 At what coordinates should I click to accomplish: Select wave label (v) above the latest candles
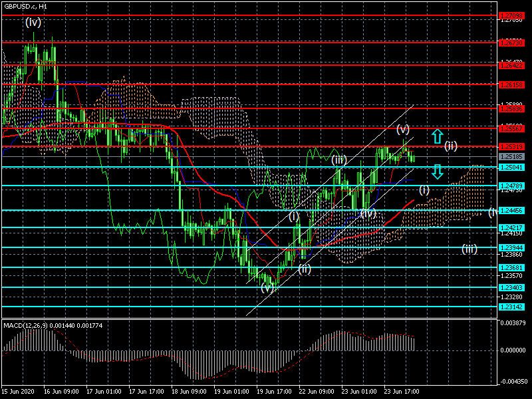click(403, 129)
